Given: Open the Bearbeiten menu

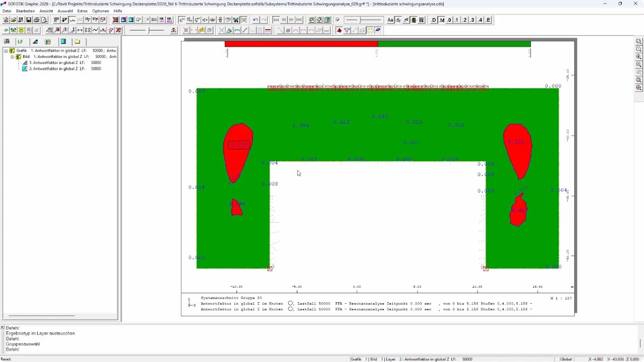Looking at the screenshot, I should point(26,11).
